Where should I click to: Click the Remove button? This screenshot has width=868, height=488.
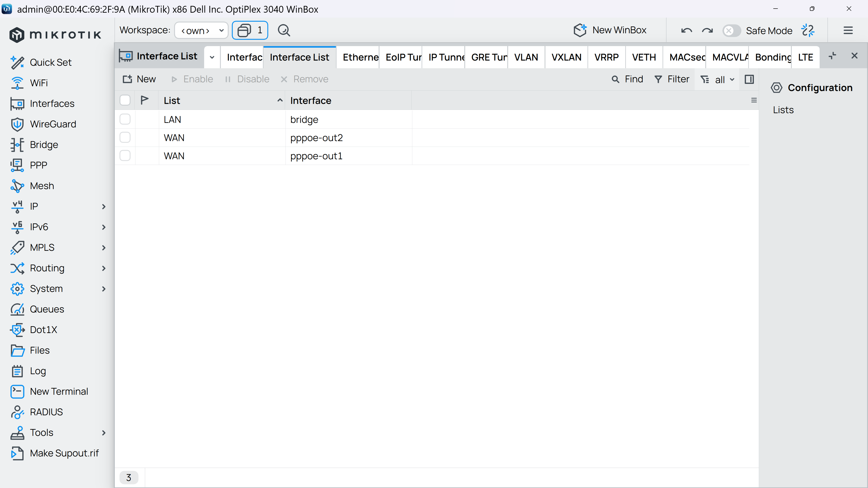pos(305,79)
